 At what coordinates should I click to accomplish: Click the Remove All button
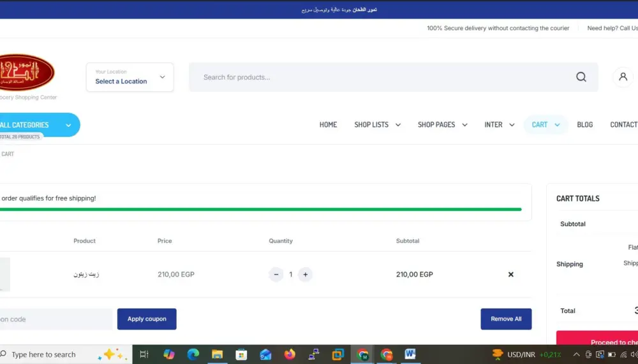(506, 319)
